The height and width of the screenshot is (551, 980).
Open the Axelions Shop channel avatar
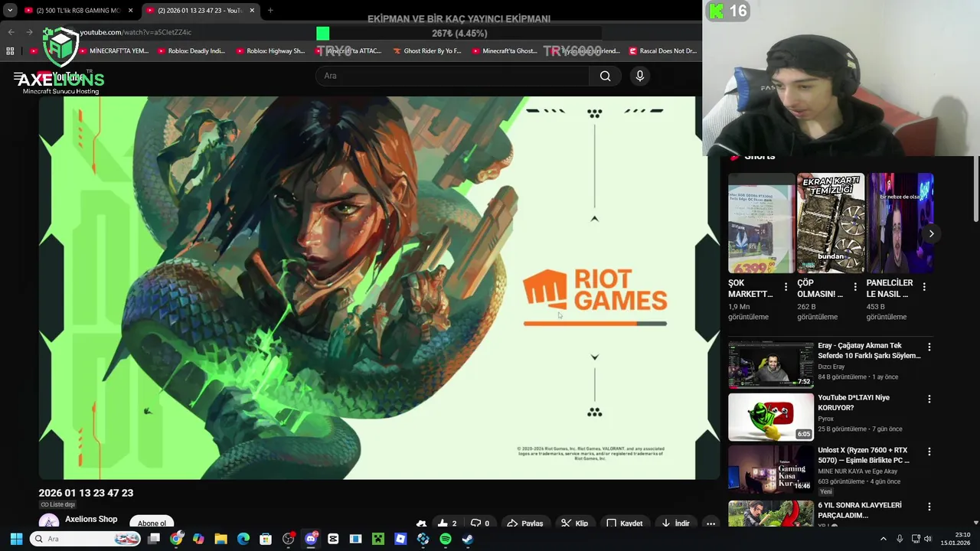click(48, 522)
